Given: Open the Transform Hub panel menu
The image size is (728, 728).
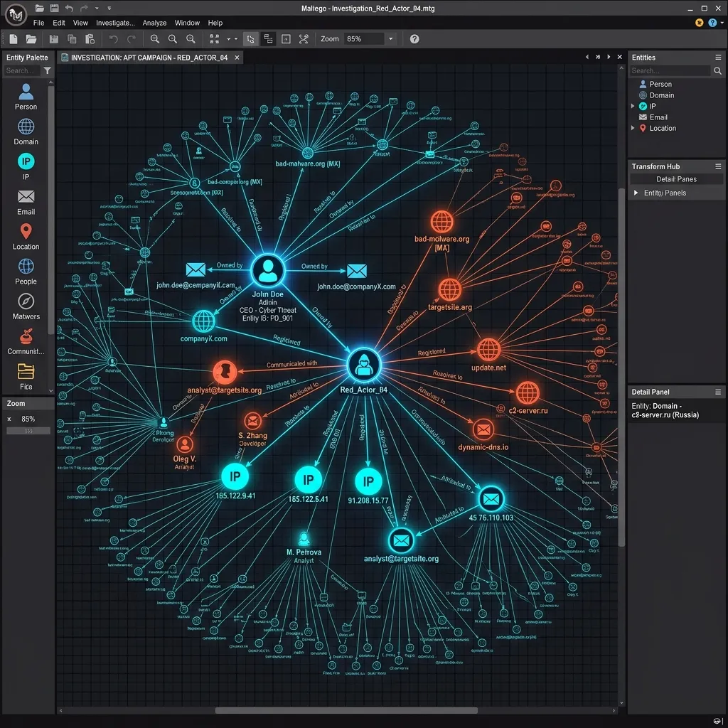Looking at the screenshot, I should tap(718, 166).
